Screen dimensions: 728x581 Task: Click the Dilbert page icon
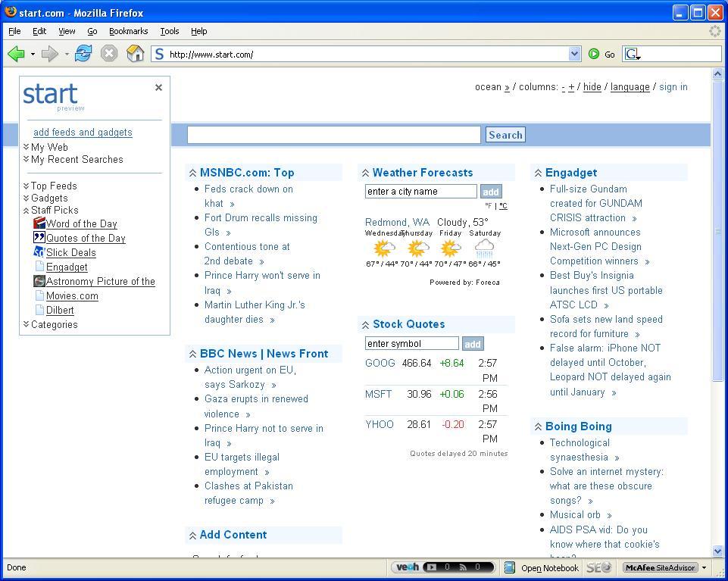(x=40, y=309)
